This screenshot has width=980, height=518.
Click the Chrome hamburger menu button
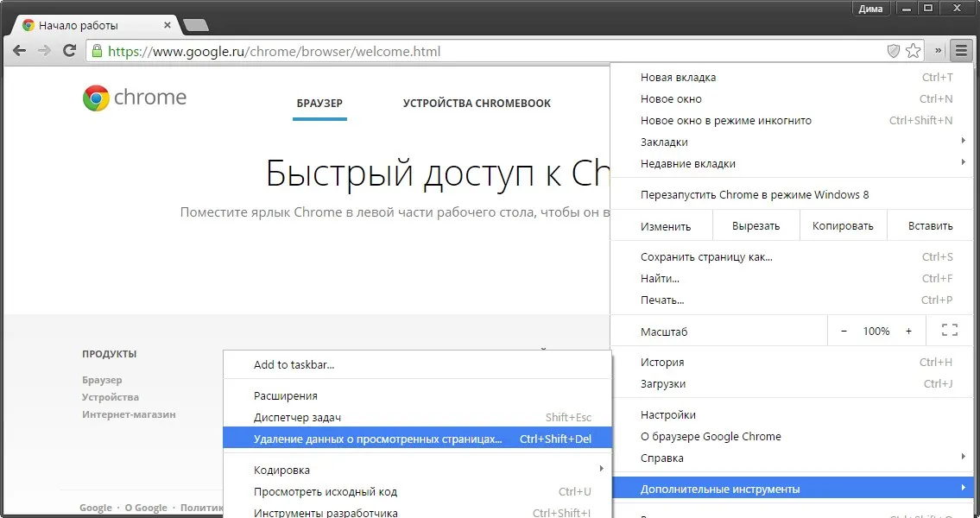pyautogui.click(x=961, y=51)
